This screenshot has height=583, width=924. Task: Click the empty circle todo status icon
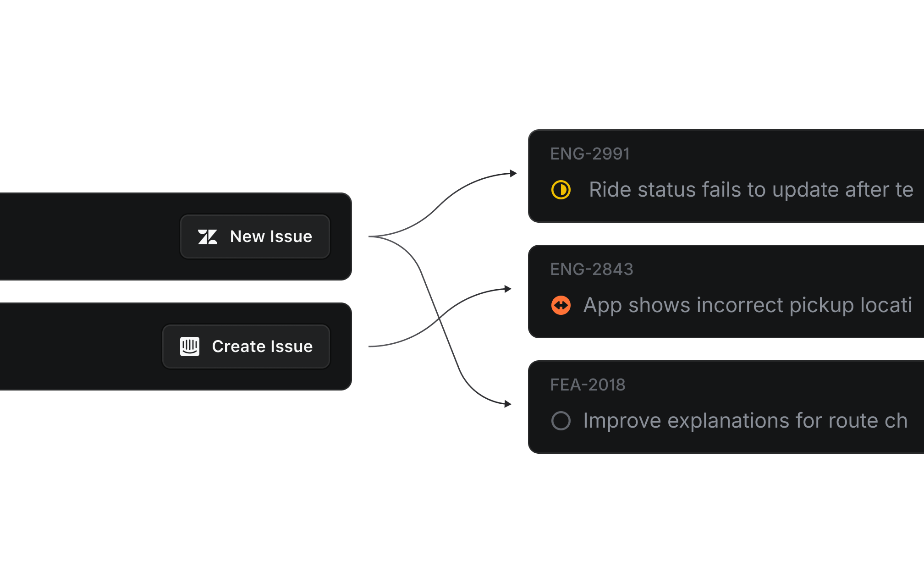(x=561, y=421)
